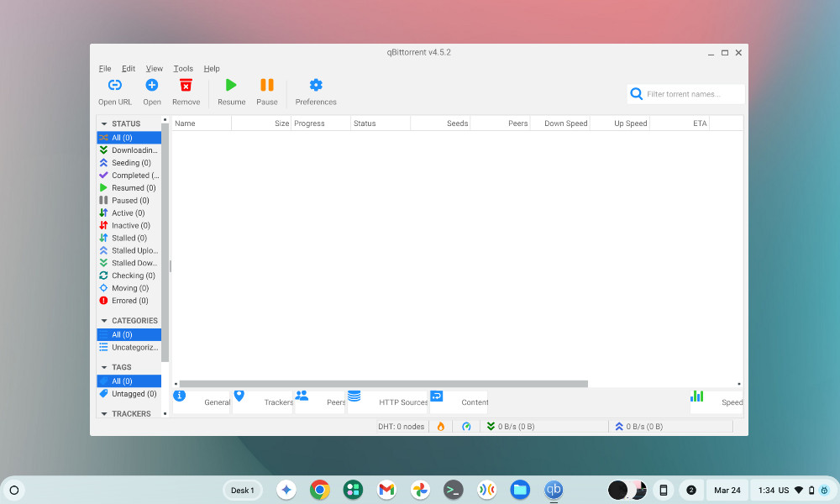This screenshot has width=840, height=504.
Task: Select the Inactive (0) filter
Action: pos(129,225)
